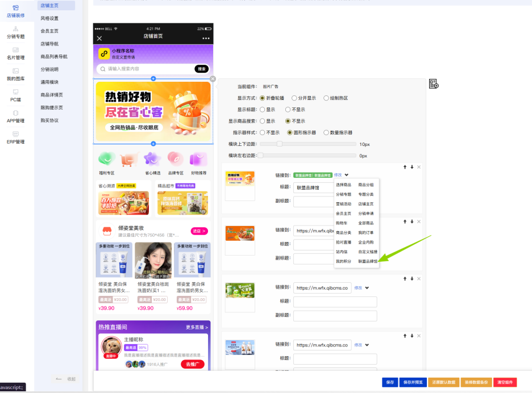The height and width of the screenshot is (393, 532).
Task: Click the 保存并预览 button
Action: [x=413, y=382]
